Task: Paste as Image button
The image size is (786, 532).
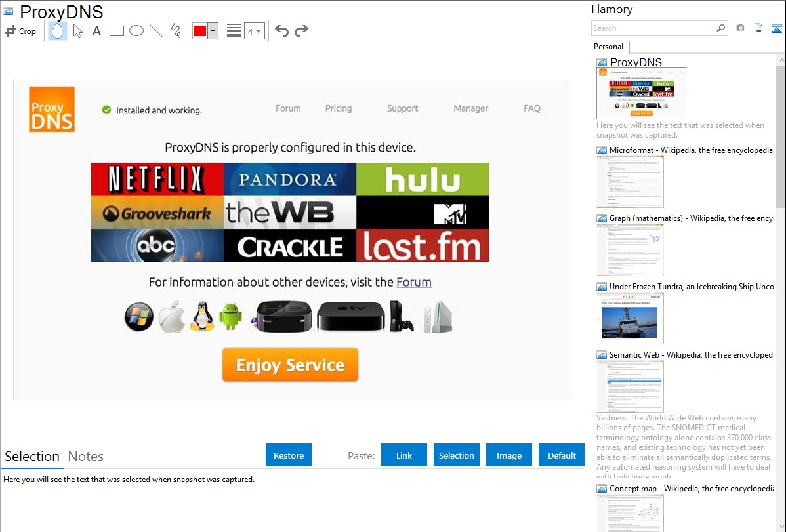Action: click(508, 455)
